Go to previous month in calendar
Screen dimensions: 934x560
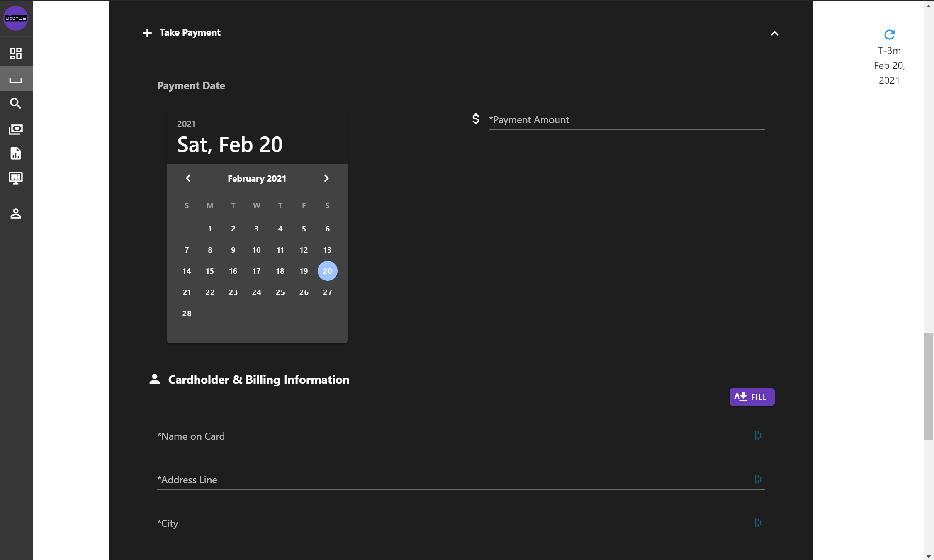pyautogui.click(x=188, y=178)
